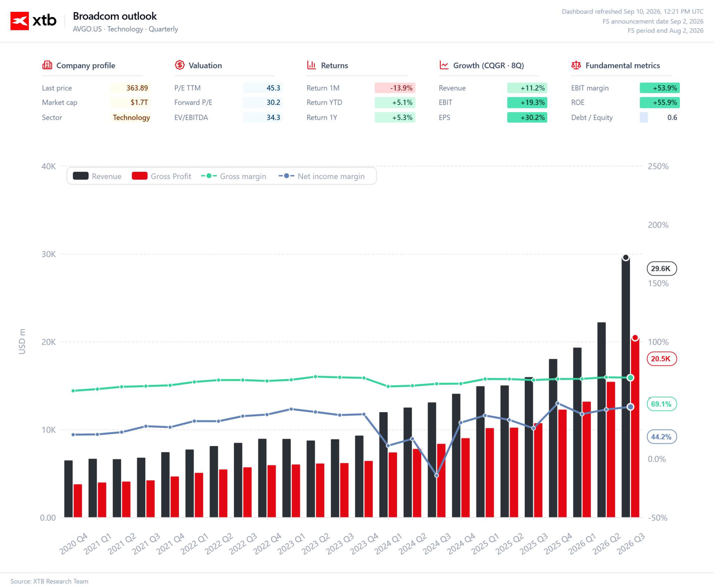This screenshot has width=714, height=588.
Task: Click the XTB logo
Action: tap(33, 21)
